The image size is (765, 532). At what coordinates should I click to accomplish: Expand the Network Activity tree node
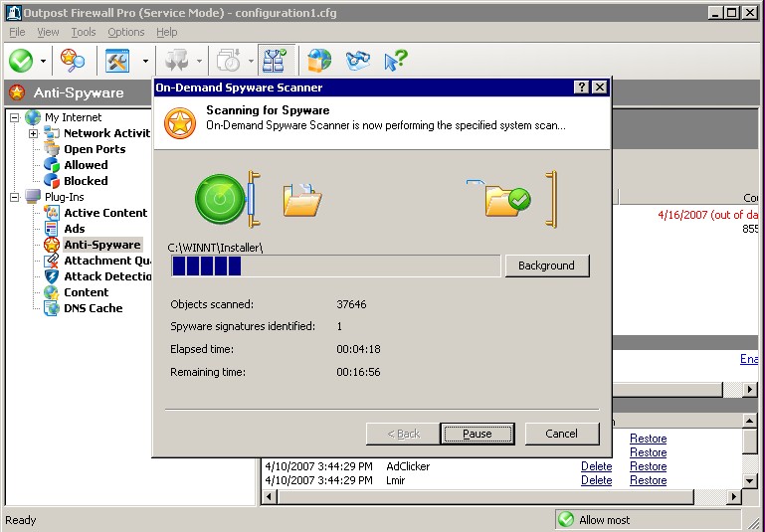33,133
